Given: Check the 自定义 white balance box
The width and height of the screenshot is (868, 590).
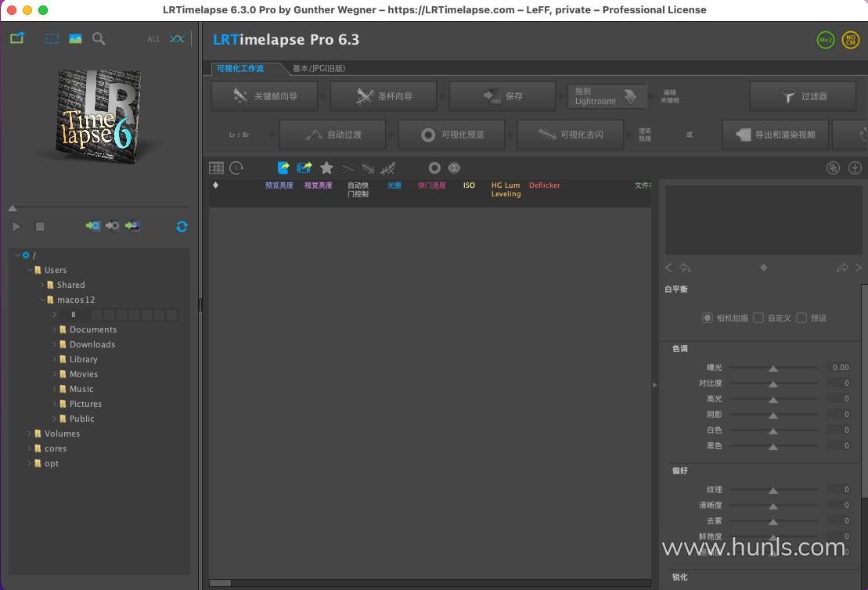Looking at the screenshot, I should (x=758, y=318).
